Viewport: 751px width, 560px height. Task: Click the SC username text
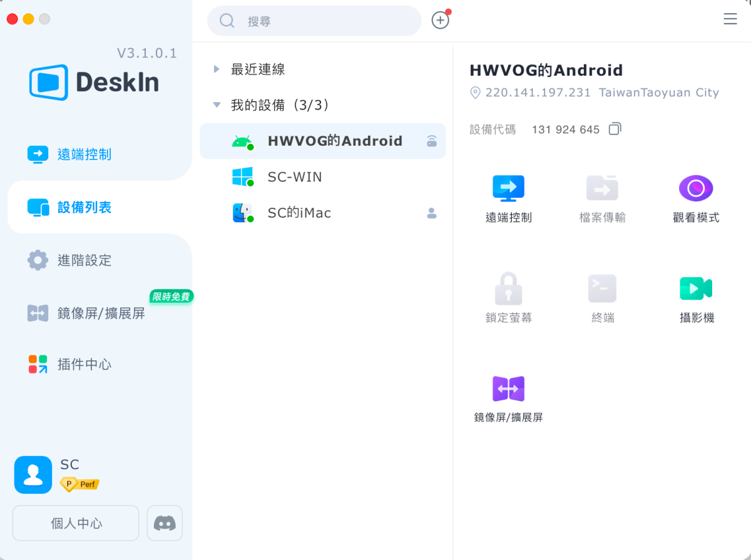coord(69,464)
